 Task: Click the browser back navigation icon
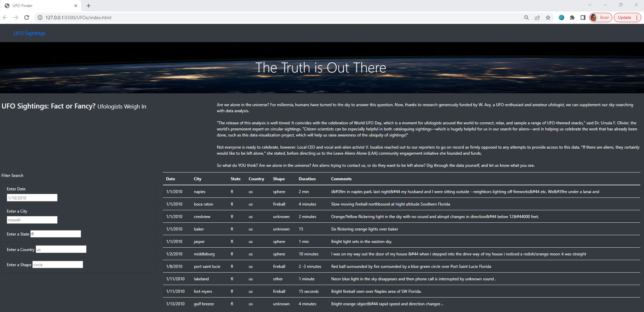5,18
